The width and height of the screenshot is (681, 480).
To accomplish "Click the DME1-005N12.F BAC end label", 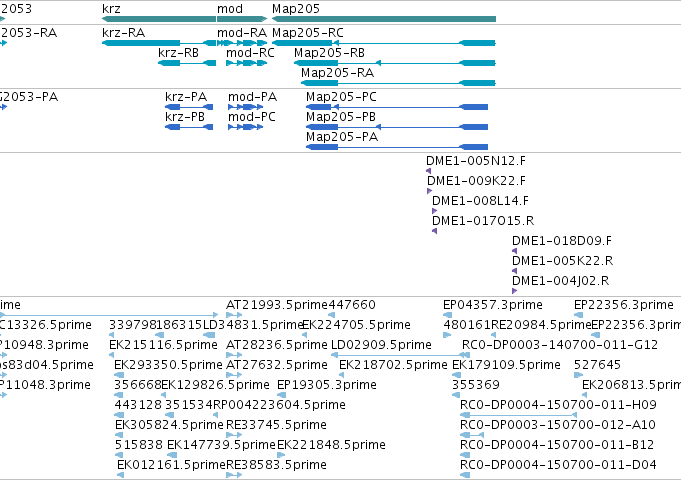I will coord(476,161).
